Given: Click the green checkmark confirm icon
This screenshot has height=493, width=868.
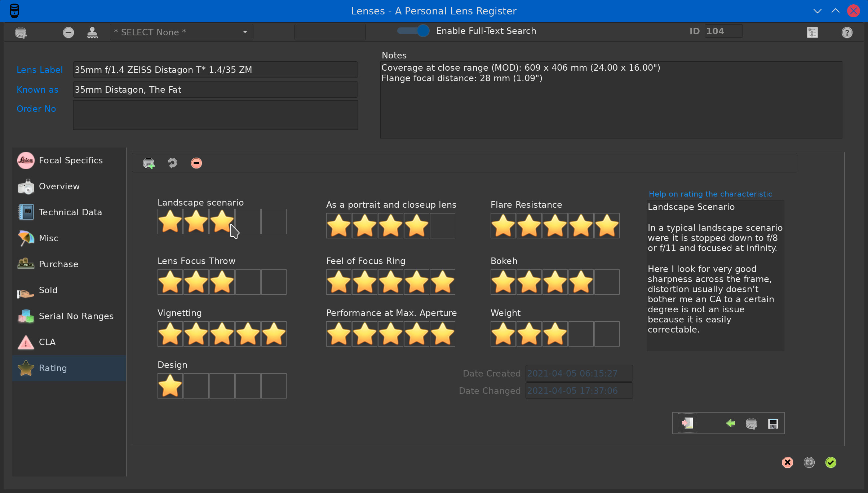Looking at the screenshot, I should point(831,462).
